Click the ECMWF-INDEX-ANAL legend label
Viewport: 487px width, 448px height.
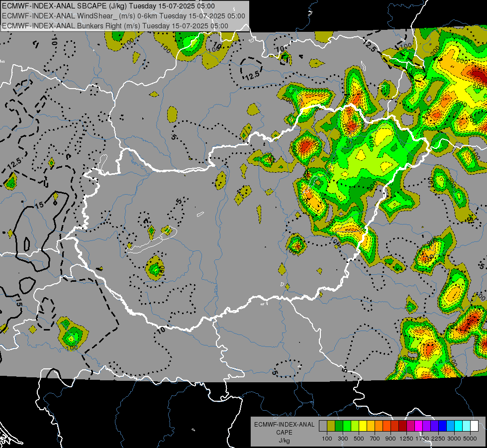pos(285,425)
